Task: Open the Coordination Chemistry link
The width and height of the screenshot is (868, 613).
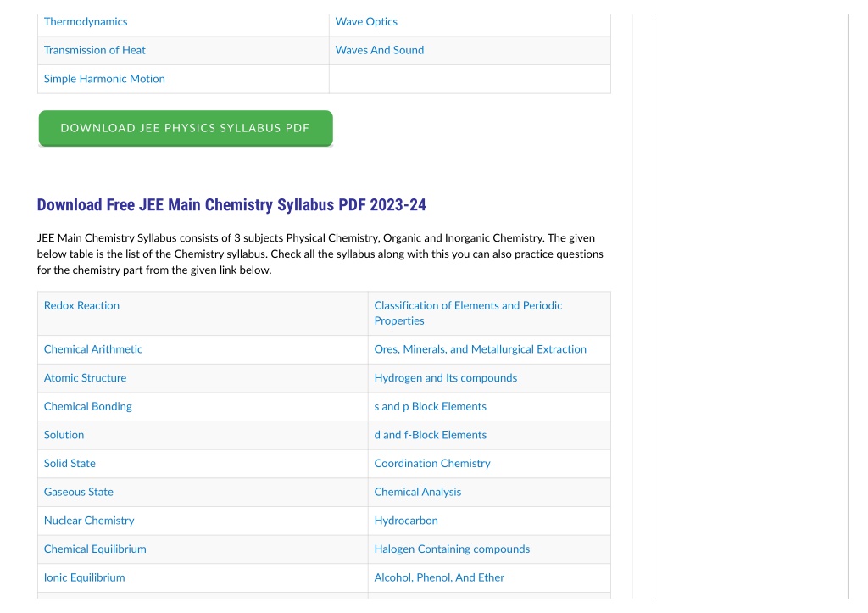Action: [x=431, y=464]
